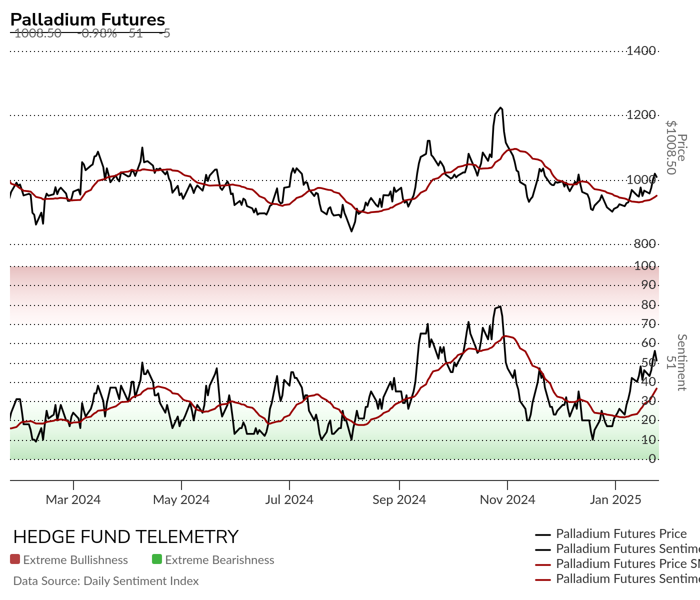Select the Palladium Futures chart title
The height and width of the screenshot is (600, 700).
[x=87, y=19]
